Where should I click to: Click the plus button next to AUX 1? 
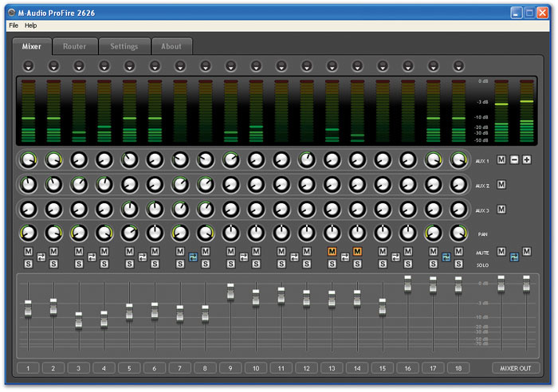point(526,160)
